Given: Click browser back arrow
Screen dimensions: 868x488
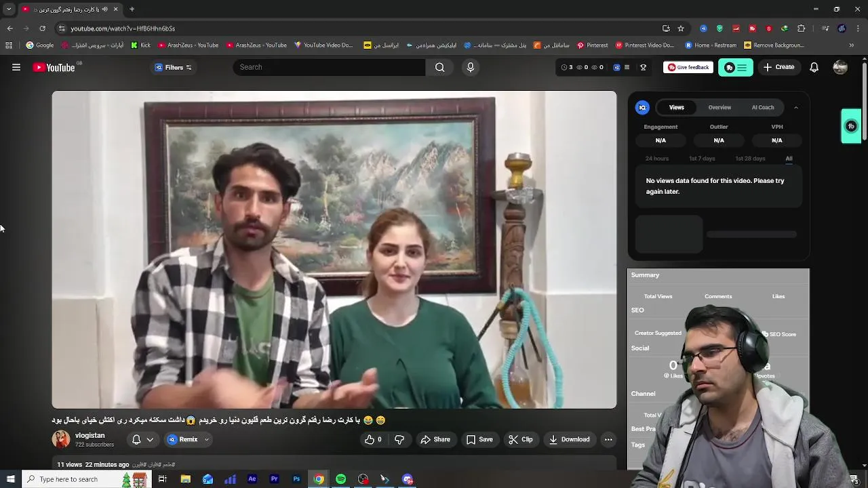Looking at the screenshot, I should tap(9, 28).
